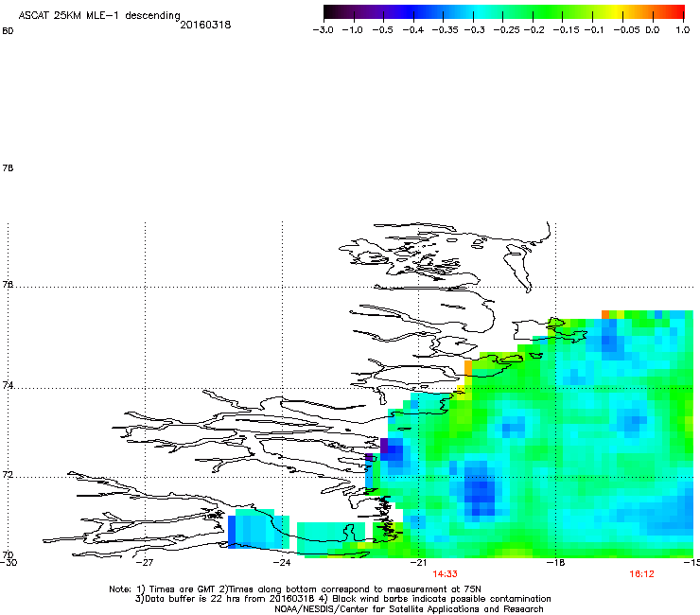Click the 1.0 color scale label

coord(683,30)
